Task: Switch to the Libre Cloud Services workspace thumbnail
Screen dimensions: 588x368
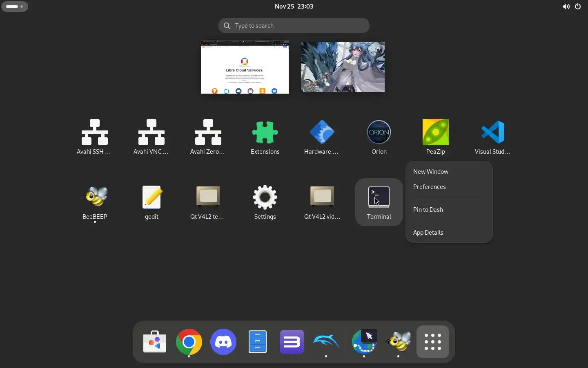Action: pos(245,67)
